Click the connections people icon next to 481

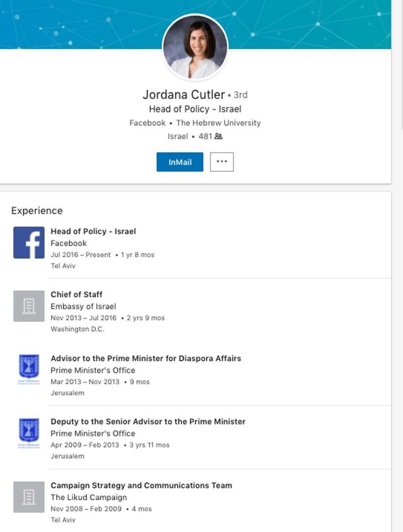point(219,136)
